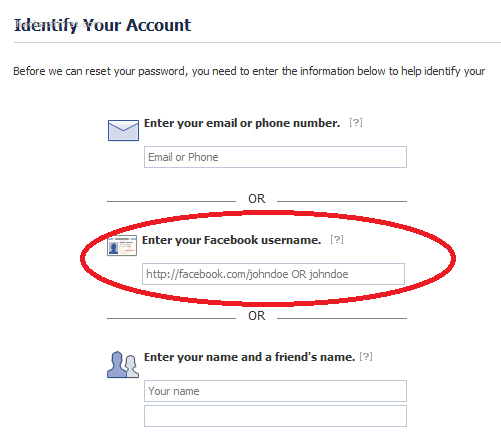The image size is (501, 446).
Task: Select the empty field below Your name
Action: 275,416
